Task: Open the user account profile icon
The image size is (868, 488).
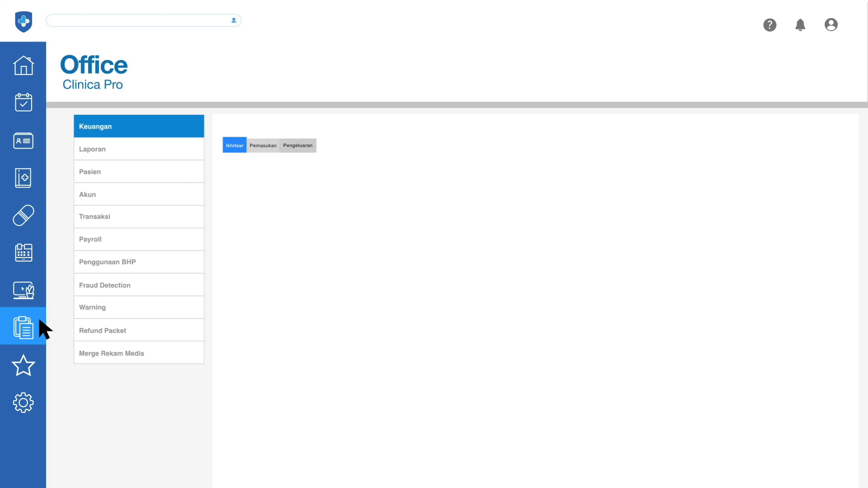Action: [830, 25]
